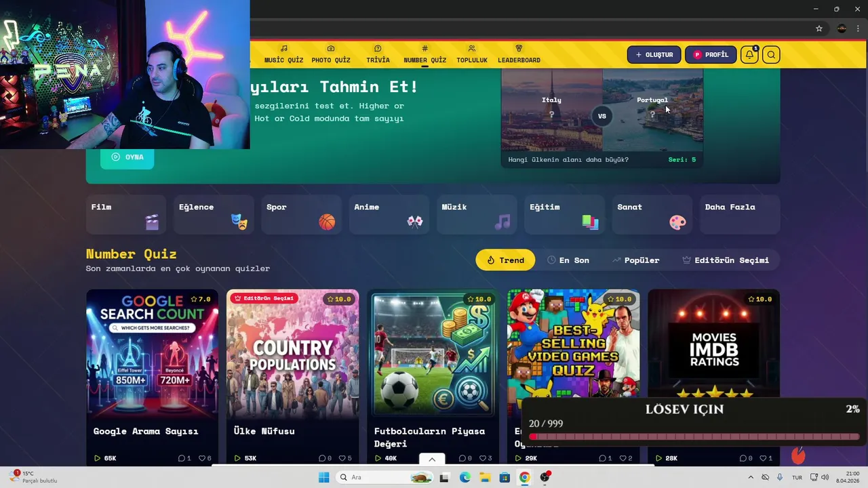Image resolution: width=868 pixels, height=488 pixels.
Task: Click the Editörün Seçimi badge on card
Action: point(264,298)
